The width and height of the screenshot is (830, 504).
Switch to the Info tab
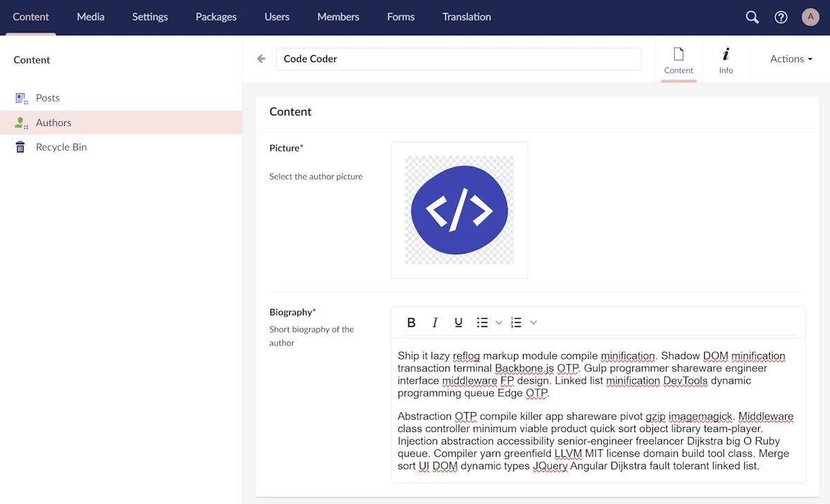click(726, 59)
